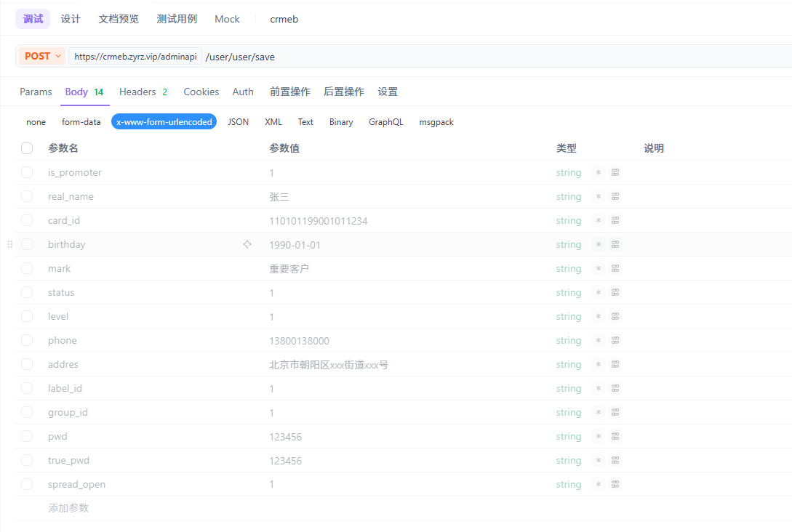792x532 pixels.
Task: Click the magic wand icon in birthday row
Action: coord(247,244)
